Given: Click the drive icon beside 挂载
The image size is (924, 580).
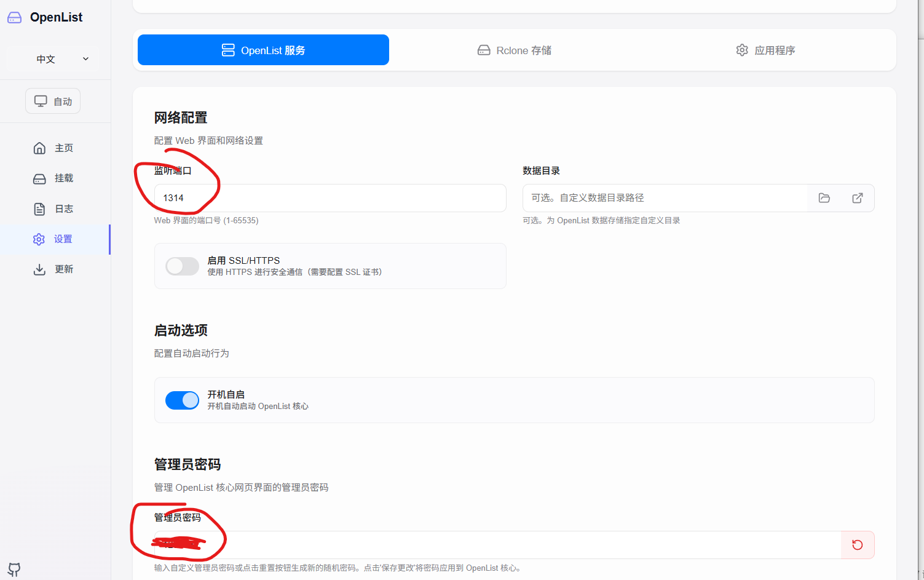Looking at the screenshot, I should [39, 179].
